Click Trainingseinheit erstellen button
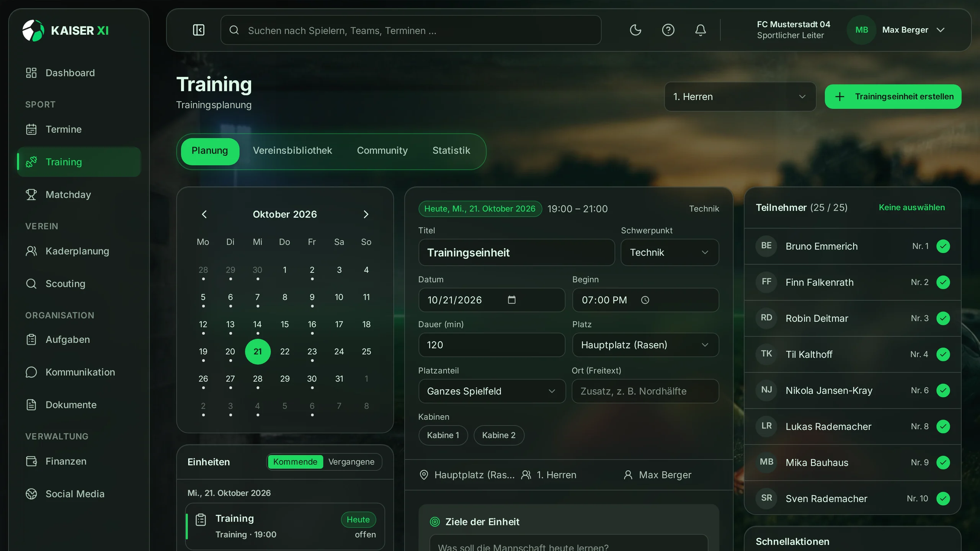The width and height of the screenshot is (980, 551). (x=893, y=96)
